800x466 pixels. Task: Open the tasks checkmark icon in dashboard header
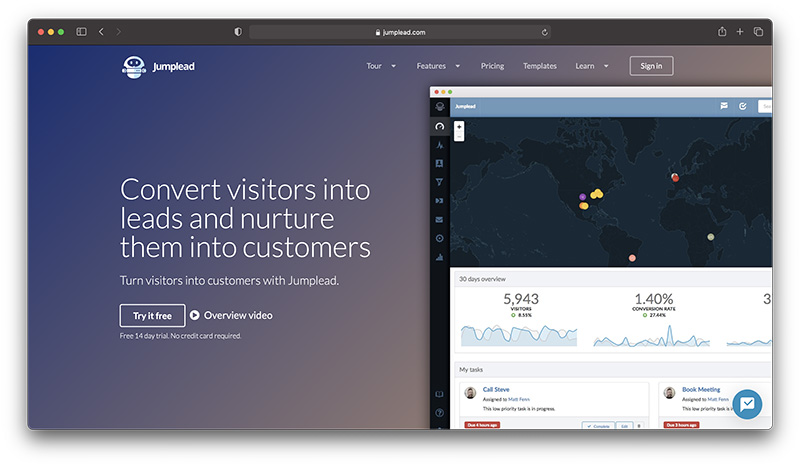point(743,106)
